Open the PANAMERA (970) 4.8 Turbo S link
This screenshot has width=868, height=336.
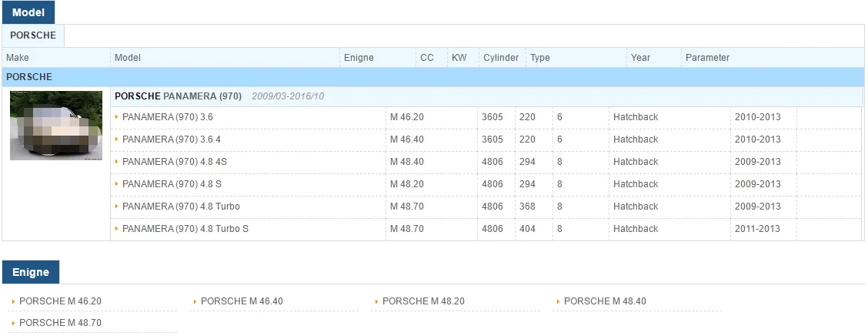pos(185,228)
